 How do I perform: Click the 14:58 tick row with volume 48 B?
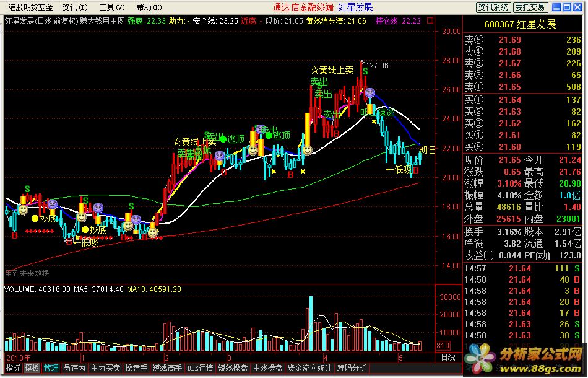(523, 279)
